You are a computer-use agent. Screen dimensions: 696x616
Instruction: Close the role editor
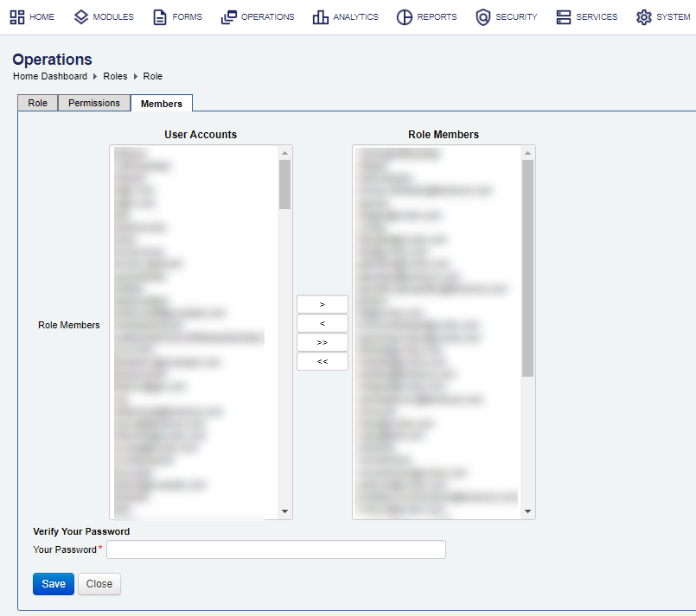pos(99,583)
